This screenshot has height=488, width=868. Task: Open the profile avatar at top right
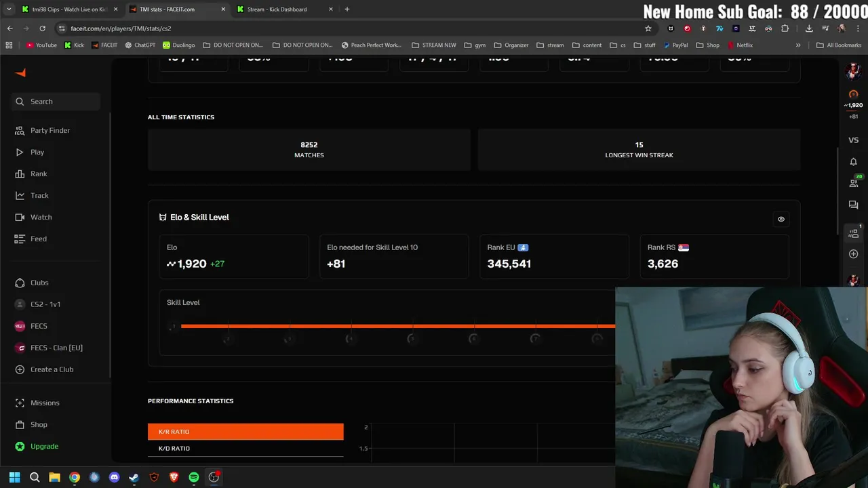(x=853, y=70)
